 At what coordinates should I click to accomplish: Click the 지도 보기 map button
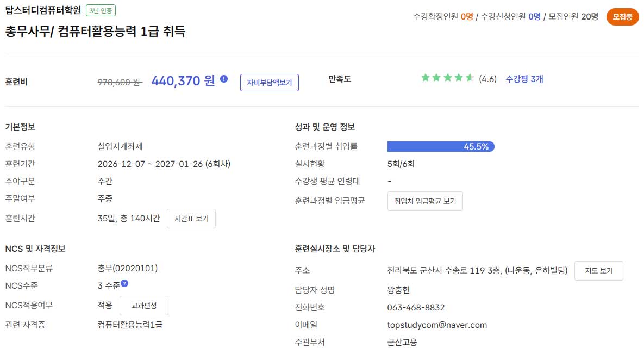[598, 271]
